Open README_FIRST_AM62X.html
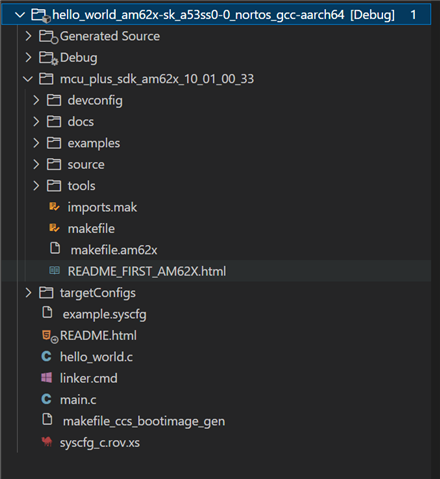Viewport: 440px width, 479px height. click(x=147, y=271)
